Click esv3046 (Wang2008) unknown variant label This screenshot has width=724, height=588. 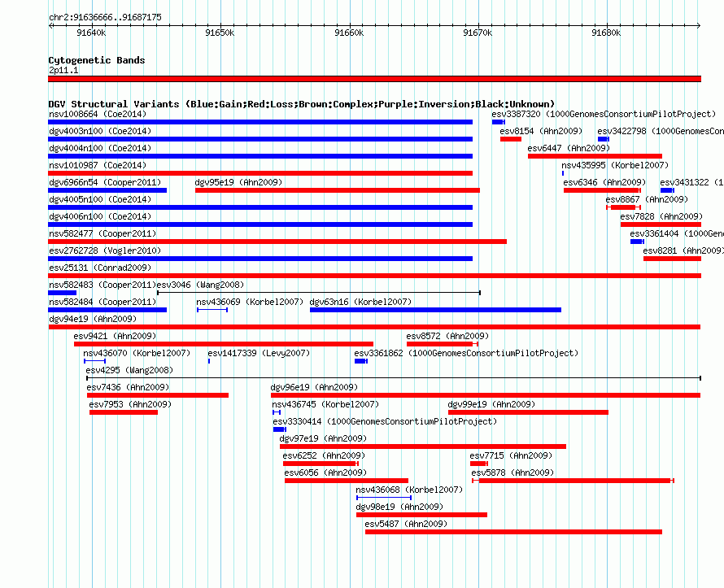(x=200, y=285)
